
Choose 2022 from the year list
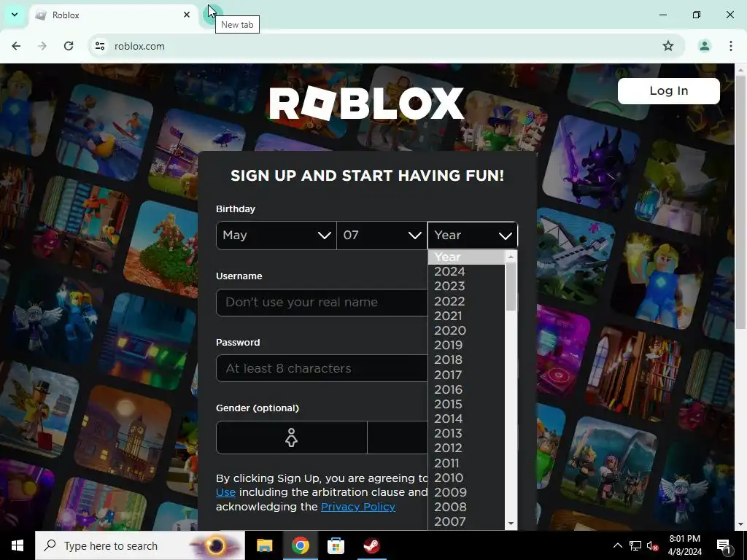coord(466,301)
